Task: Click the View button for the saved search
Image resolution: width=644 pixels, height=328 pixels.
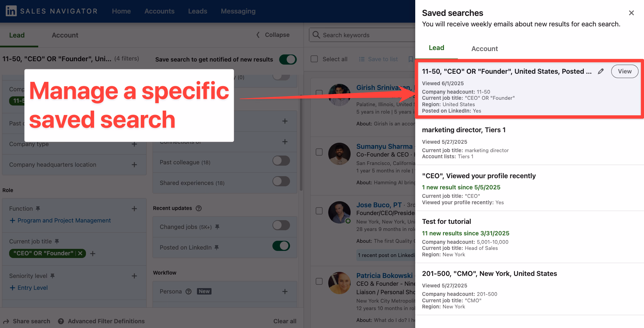Action: (x=625, y=71)
